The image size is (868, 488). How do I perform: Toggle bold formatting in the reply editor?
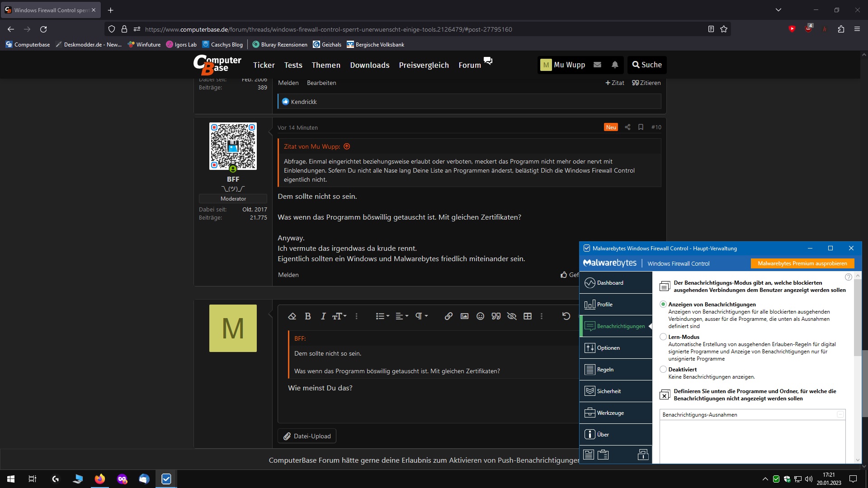308,316
